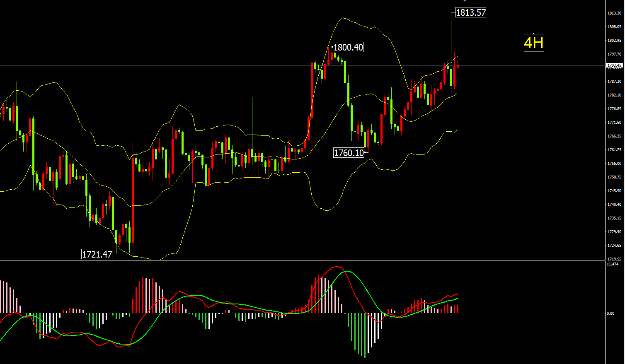Click 1756.00 on the price axis
The width and height of the screenshot is (625, 364).
(614, 164)
